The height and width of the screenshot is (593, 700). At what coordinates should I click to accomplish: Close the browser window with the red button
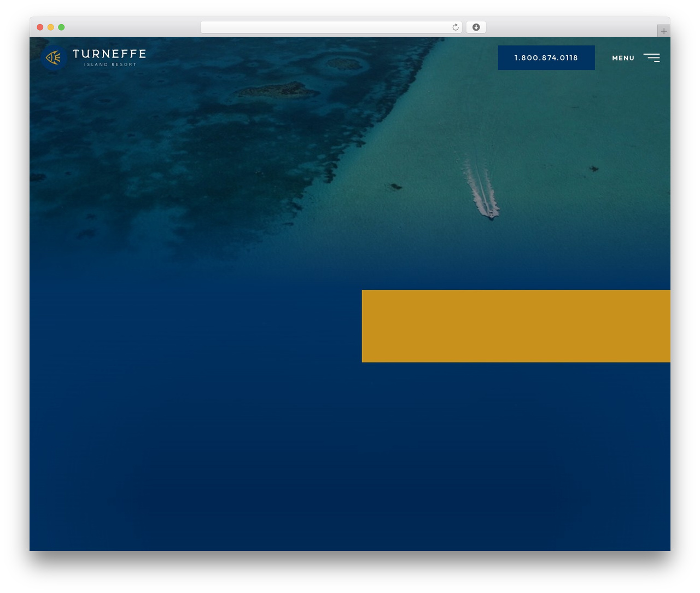point(40,27)
